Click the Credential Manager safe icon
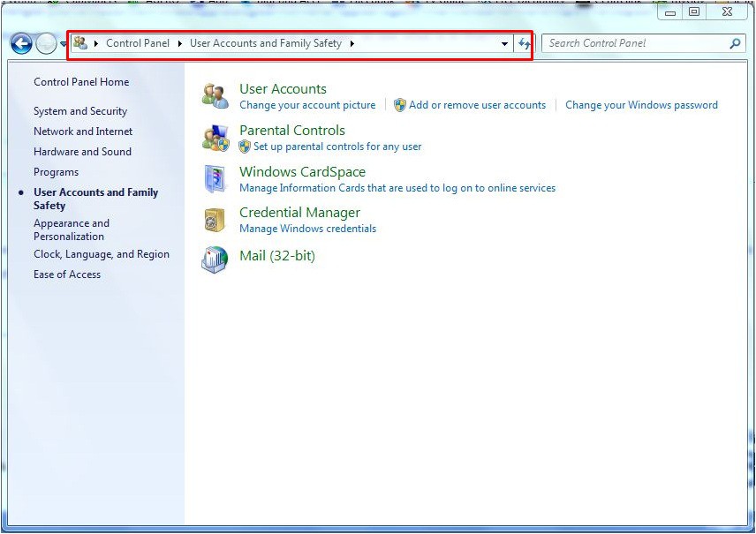This screenshot has width=756, height=534. [x=215, y=219]
